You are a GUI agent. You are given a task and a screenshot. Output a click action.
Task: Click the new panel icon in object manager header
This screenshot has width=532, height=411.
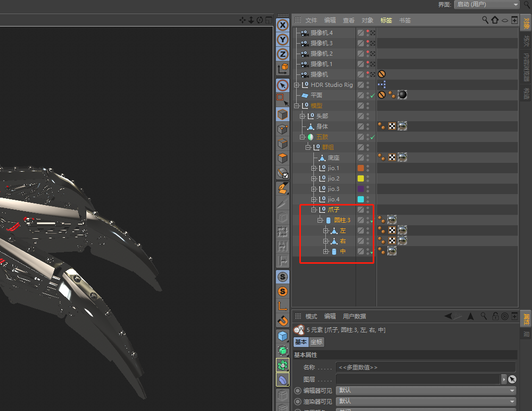click(x=514, y=20)
